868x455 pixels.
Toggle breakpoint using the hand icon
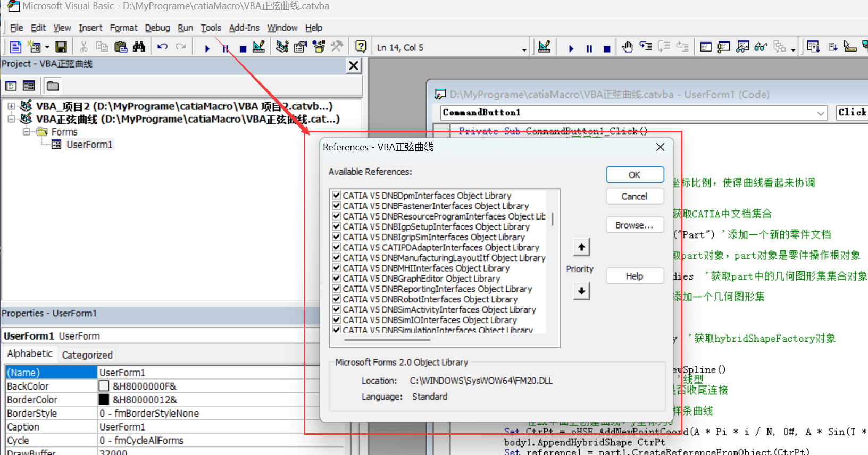(x=628, y=47)
